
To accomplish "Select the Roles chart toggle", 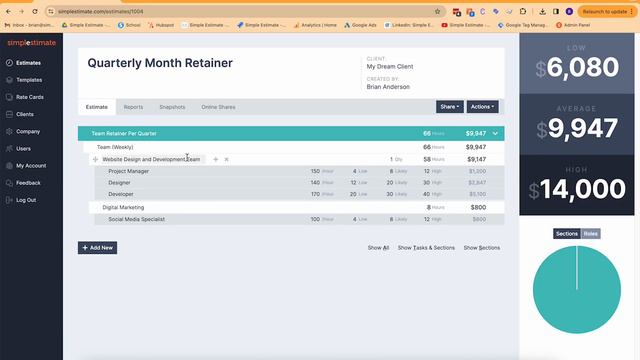I will 591,233.
